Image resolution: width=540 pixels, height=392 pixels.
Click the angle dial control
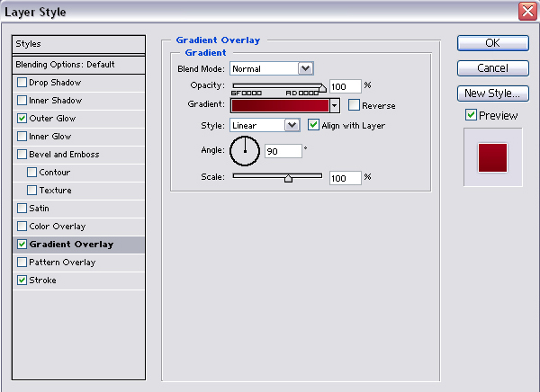pyautogui.click(x=244, y=151)
